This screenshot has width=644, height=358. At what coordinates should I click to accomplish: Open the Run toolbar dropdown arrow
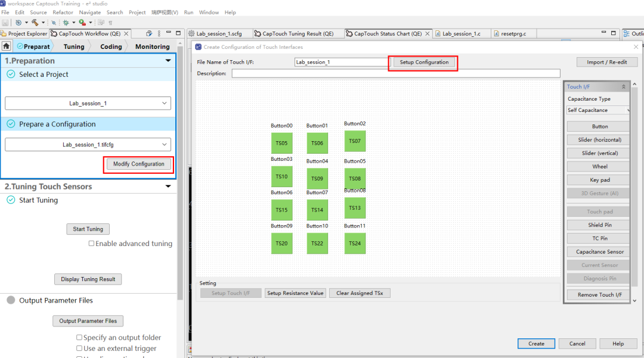[x=91, y=23]
